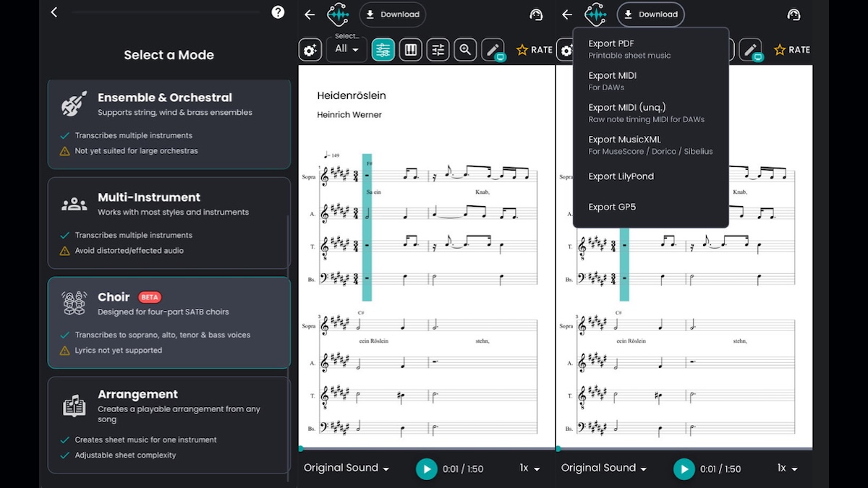Select the Choir BETA mode card

point(169,322)
